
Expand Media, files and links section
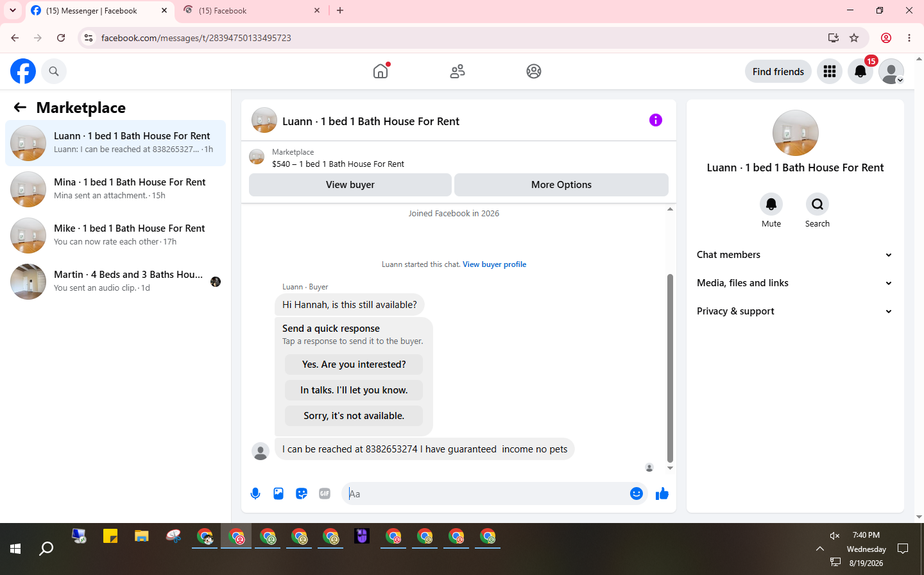coord(794,283)
